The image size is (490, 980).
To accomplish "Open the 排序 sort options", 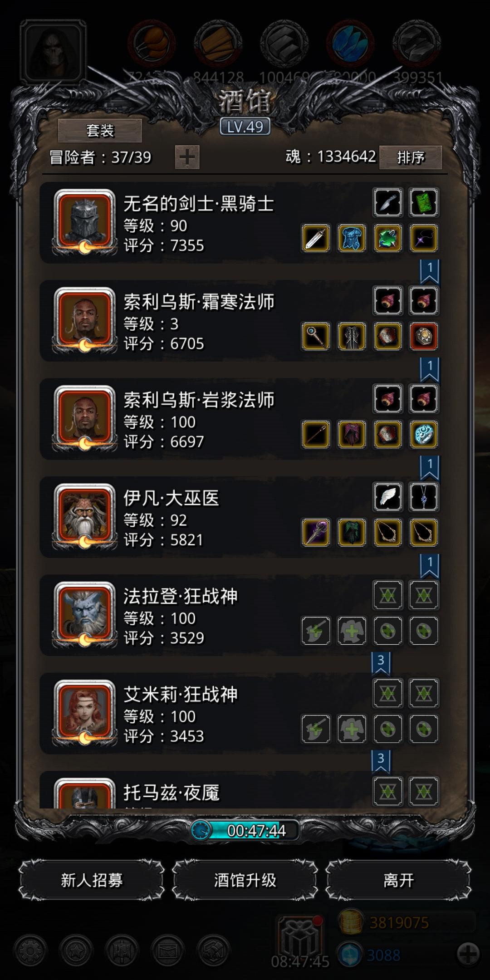I will coord(411,157).
